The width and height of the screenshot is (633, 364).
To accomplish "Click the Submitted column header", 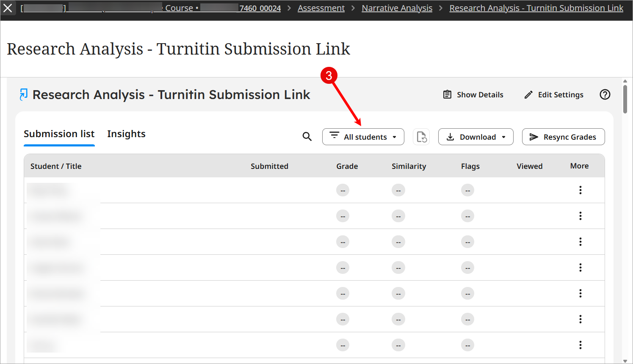I will pyautogui.click(x=269, y=166).
